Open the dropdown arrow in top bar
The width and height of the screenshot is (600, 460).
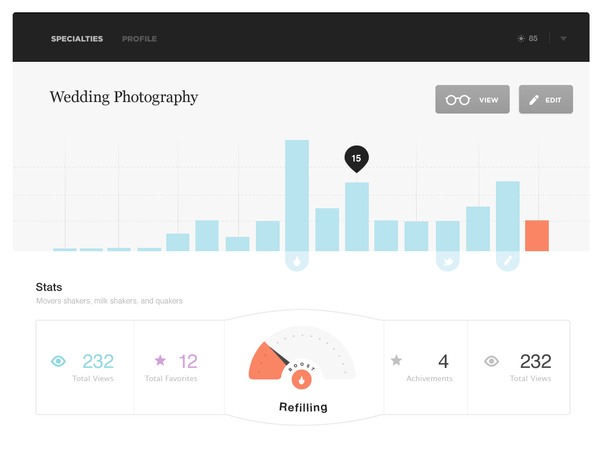click(564, 39)
